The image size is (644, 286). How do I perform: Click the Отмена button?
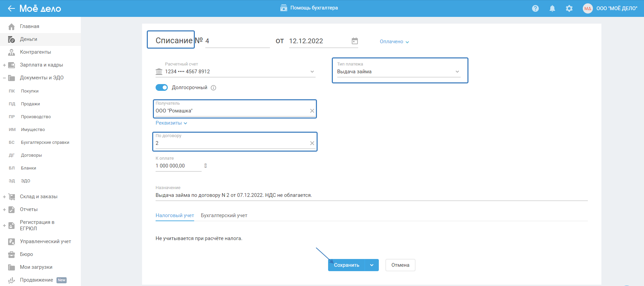400,265
